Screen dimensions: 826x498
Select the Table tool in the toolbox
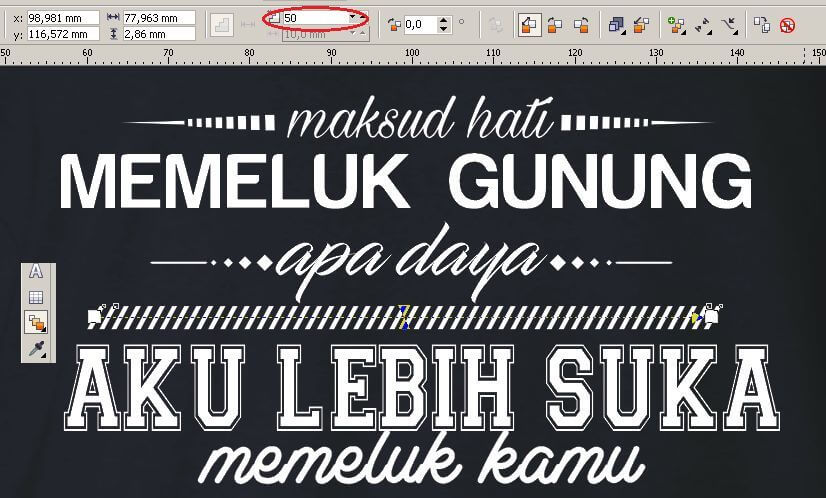pos(36,298)
